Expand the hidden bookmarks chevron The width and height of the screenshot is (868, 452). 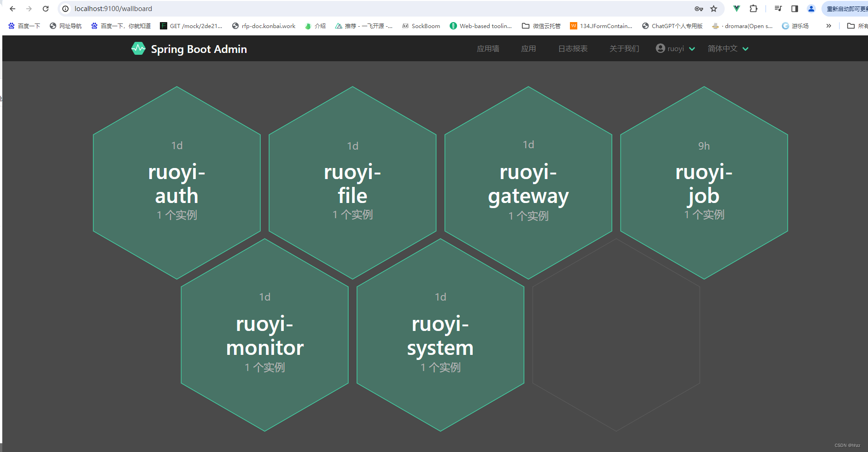pos(829,26)
